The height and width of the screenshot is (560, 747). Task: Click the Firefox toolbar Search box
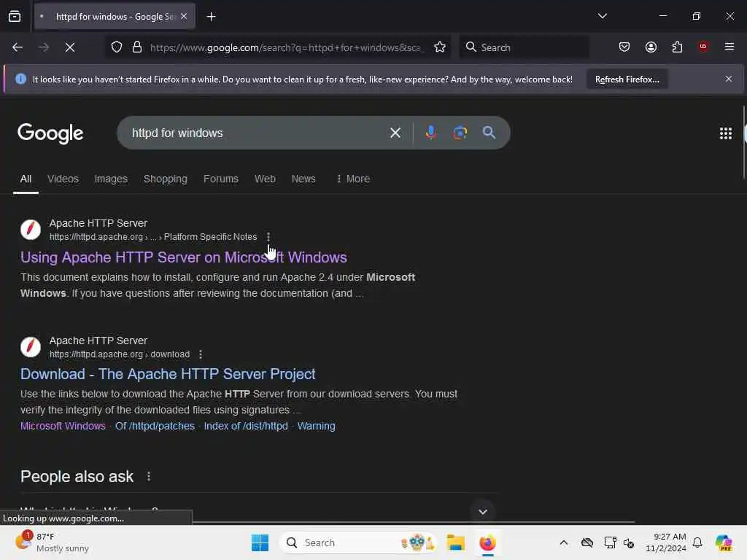[524, 47]
